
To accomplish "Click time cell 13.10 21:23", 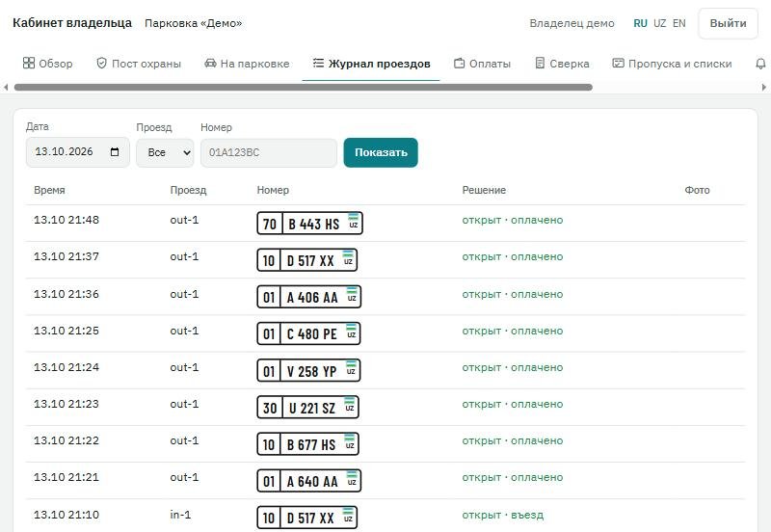I will 66,404.
